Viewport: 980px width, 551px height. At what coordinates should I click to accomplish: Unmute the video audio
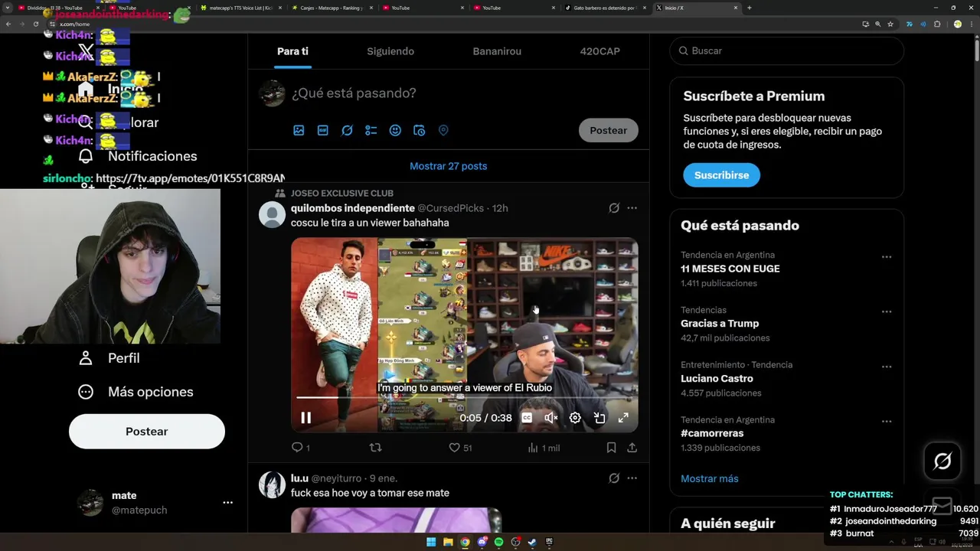pos(550,418)
